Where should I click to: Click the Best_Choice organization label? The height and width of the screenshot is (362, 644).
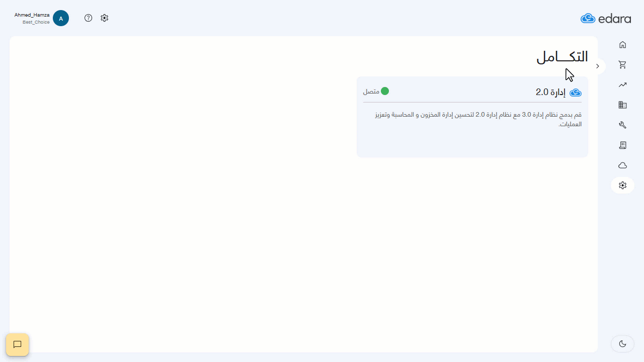coord(36,22)
